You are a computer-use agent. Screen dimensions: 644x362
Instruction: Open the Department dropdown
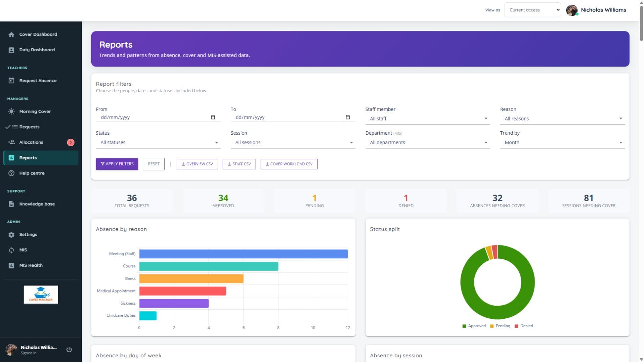[427, 143]
